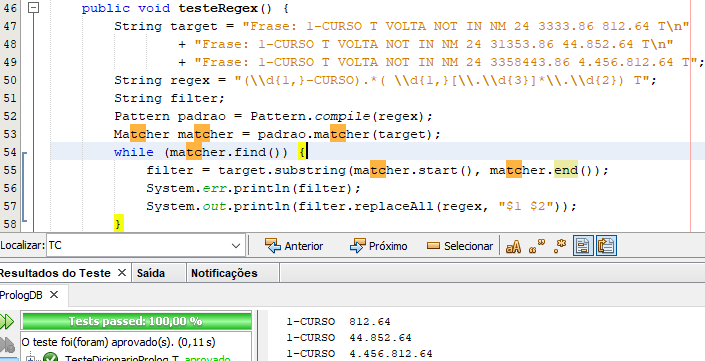Click 'compile' in Pattern.compile(regex)
This screenshot has width=705, height=361.
click(342, 116)
